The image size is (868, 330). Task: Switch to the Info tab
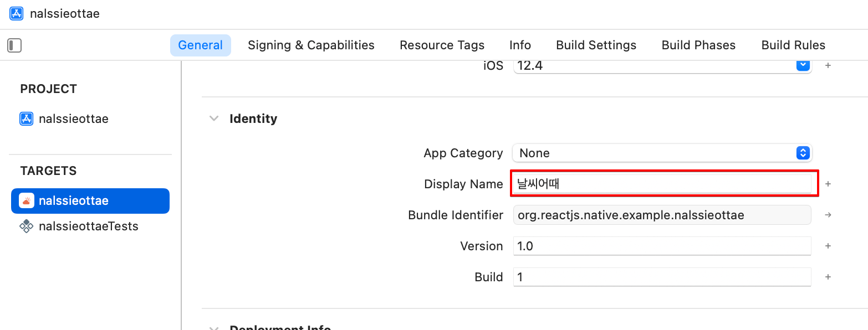[520, 45]
